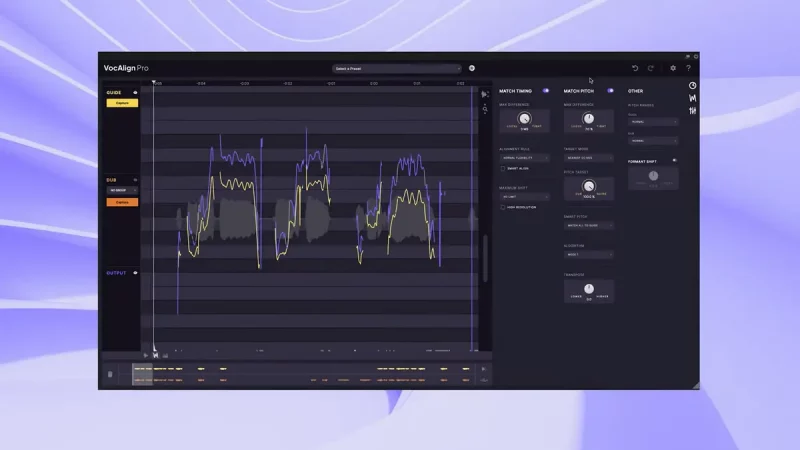Click the trash icon beside the overview
The width and height of the screenshot is (800, 450).
110,374
